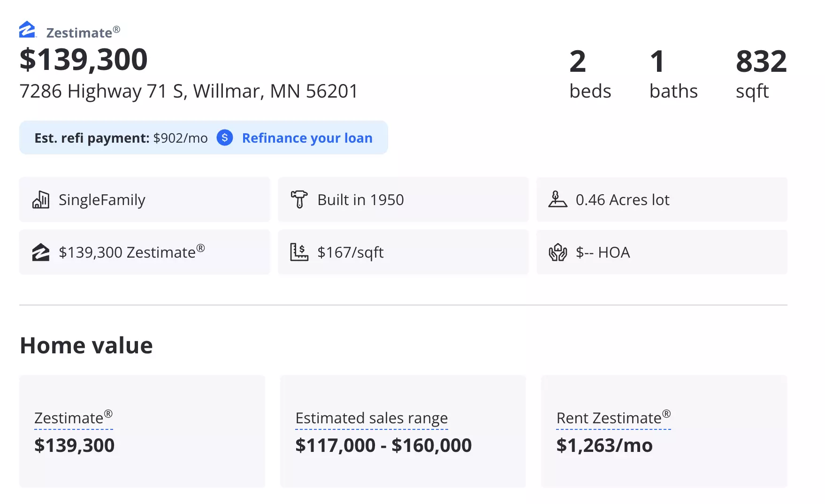This screenshot has width=825, height=504.
Task: Click the Zillow logo beside the Zestimate heading
Action: (28, 30)
